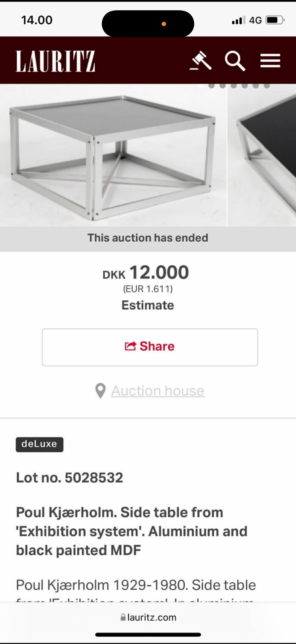Tap the battery icon in status bar
Screen dimensions: 296x644
pyautogui.click(x=274, y=20)
